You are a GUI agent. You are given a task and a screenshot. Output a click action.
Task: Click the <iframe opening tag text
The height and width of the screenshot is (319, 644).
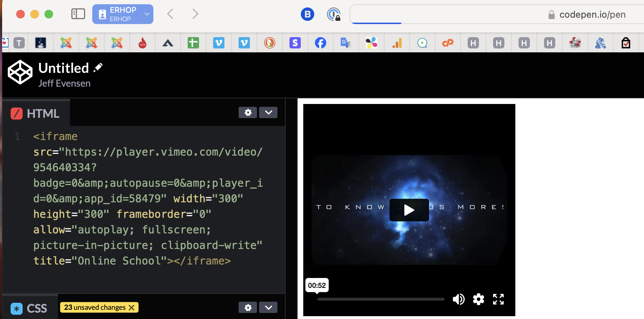click(55, 137)
